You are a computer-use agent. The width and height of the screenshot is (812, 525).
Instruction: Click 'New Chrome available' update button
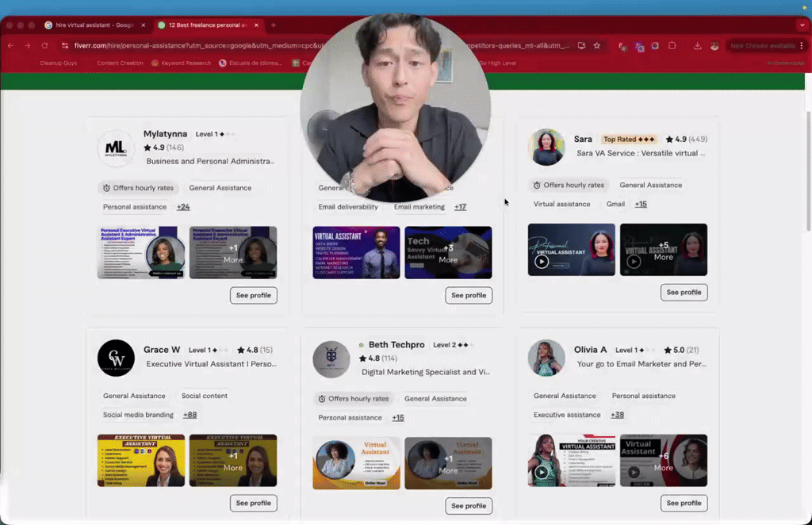pos(762,45)
